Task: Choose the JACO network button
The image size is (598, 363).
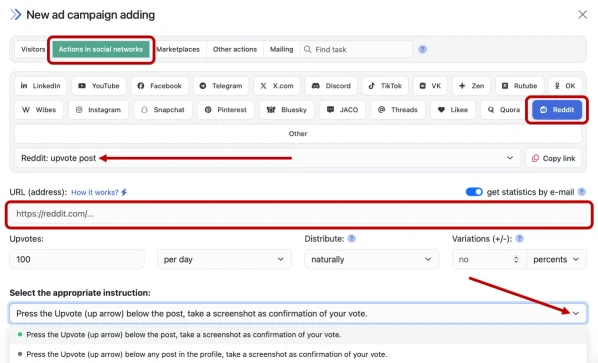Action: pos(342,110)
